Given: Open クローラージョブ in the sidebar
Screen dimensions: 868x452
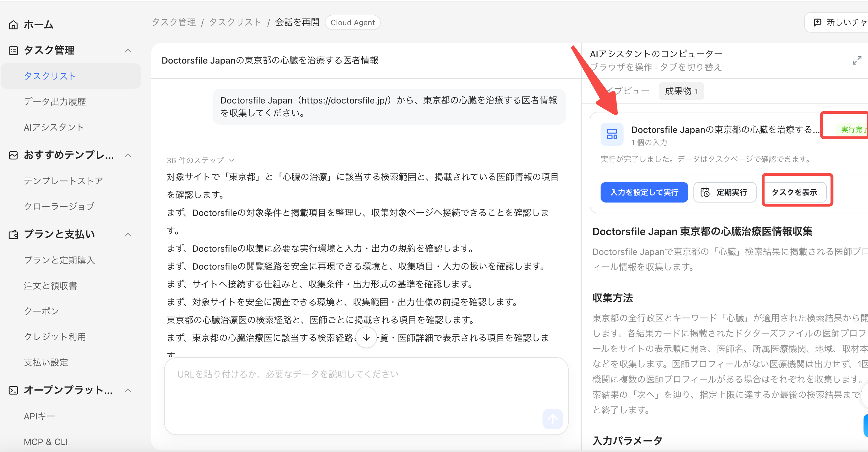Looking at the screenshot, I should click(59, 206).
